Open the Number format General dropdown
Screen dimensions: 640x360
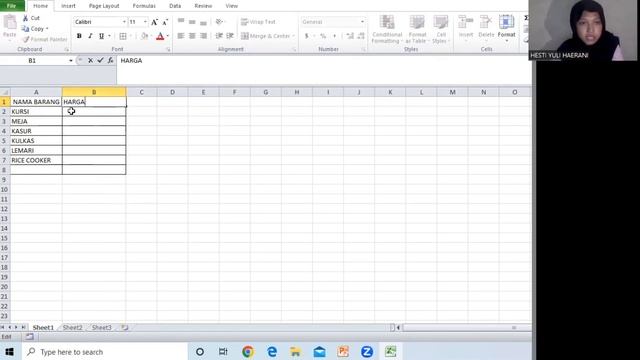362,22
